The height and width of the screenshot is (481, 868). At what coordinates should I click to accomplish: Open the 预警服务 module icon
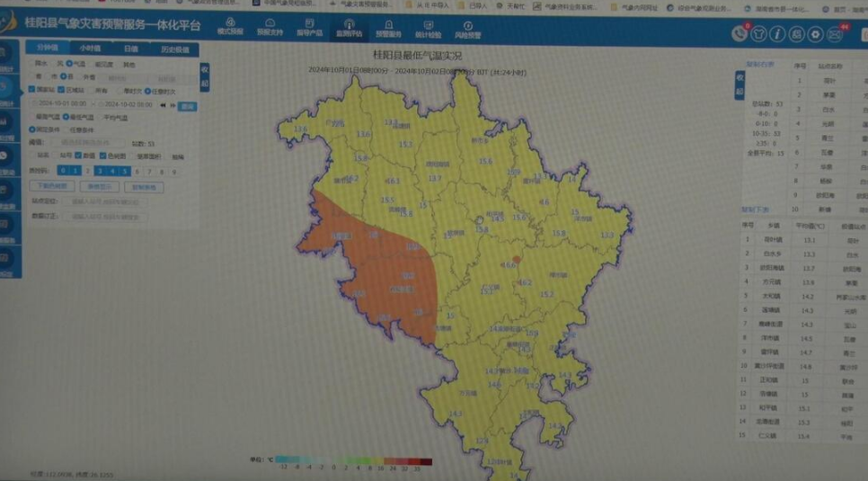tap(387, 29)
